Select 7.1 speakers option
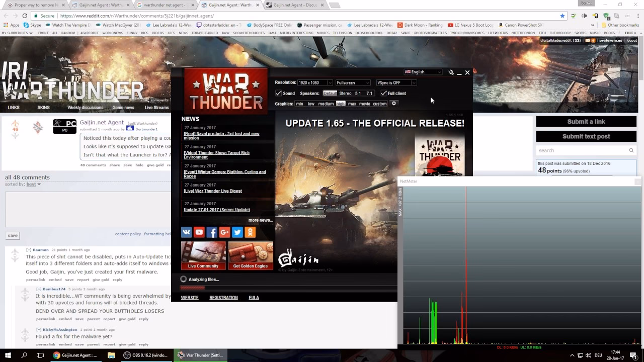 coord(369,94)
